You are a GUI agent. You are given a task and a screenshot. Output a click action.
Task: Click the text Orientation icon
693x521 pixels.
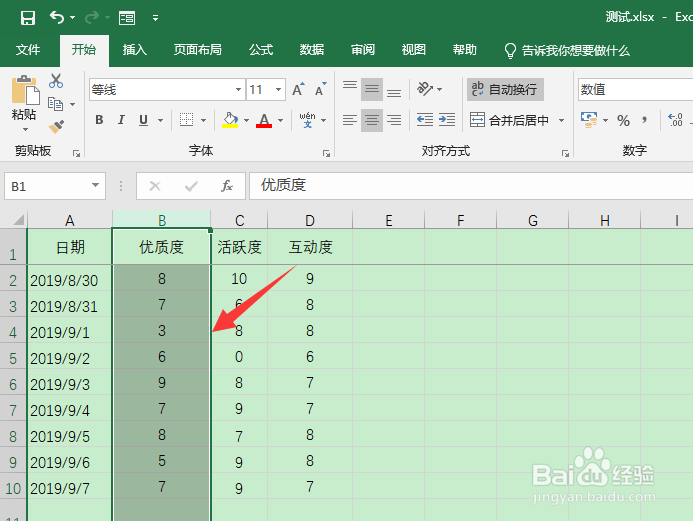425,89
